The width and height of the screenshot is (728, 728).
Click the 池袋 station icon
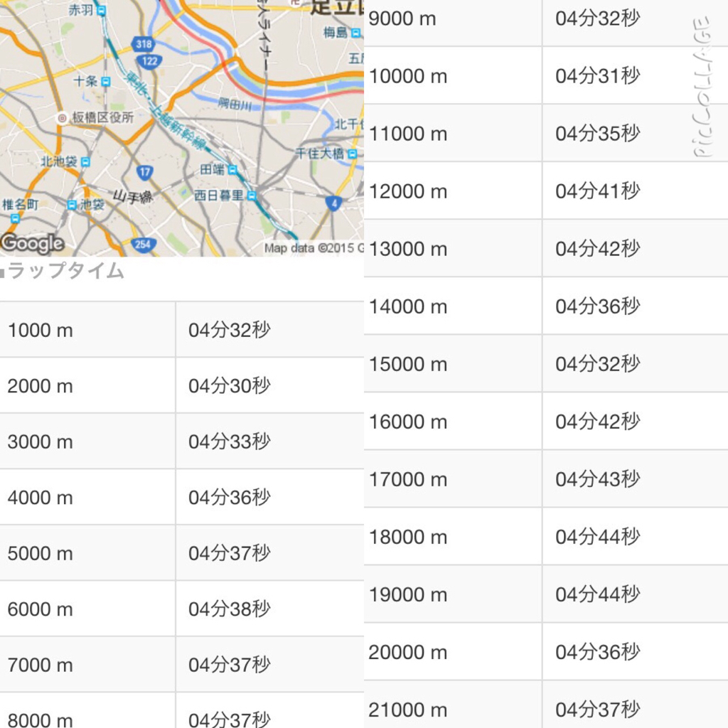[72, 205]
